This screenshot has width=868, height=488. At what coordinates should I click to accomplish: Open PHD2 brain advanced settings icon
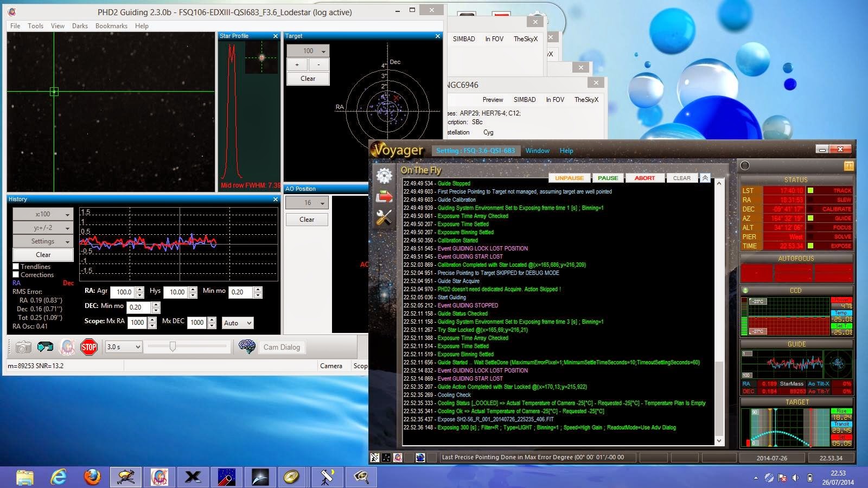click(247, 347)
